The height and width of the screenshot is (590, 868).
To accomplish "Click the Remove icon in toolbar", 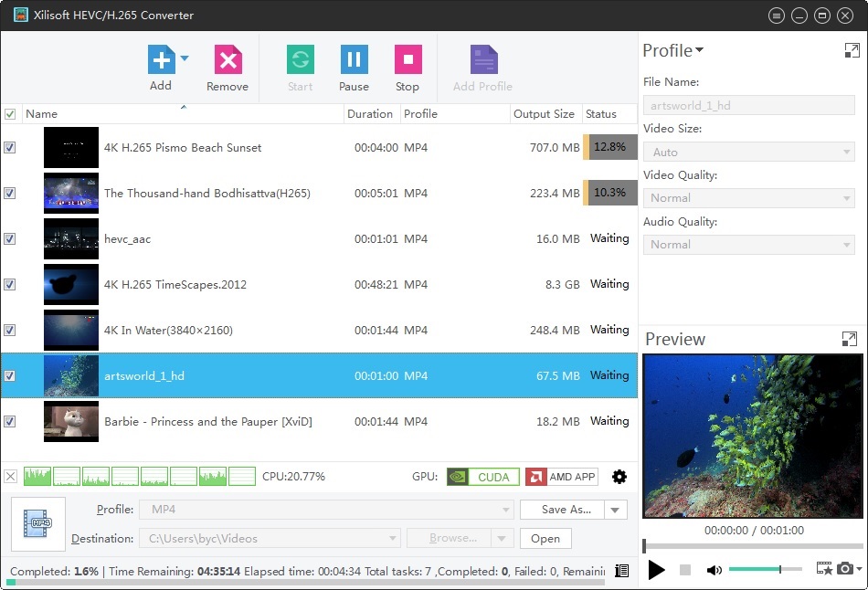I will 228,61.
